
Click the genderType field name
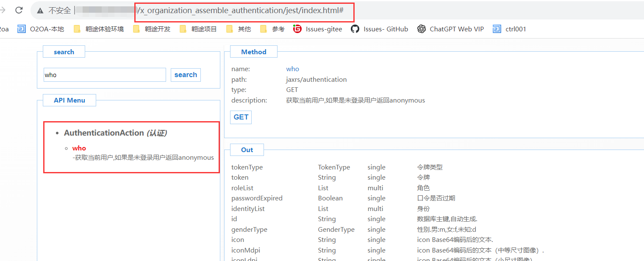click(249, 229)
